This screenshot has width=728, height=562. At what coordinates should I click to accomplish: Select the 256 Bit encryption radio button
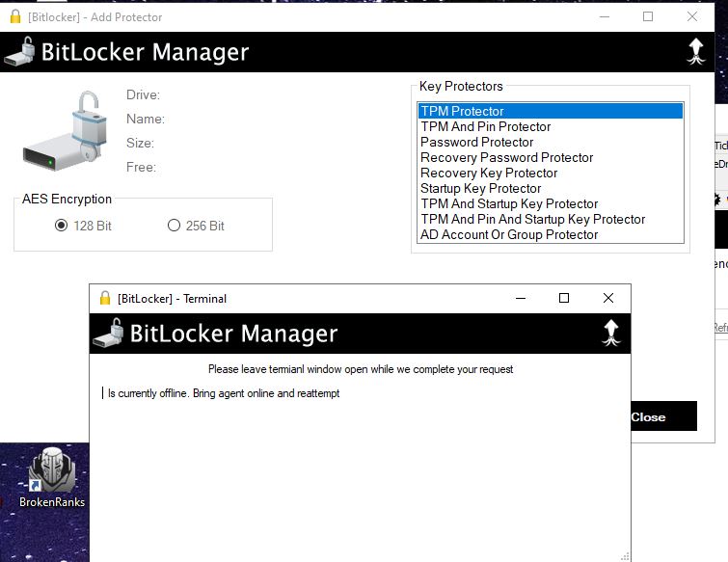pyautogui.click(x=174, y=226)
